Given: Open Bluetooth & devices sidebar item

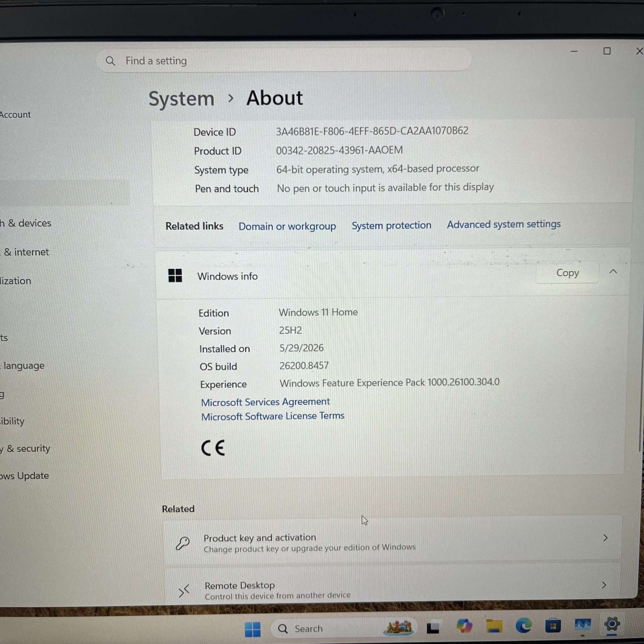Looking at the screenshot, I should coord(26,223).
